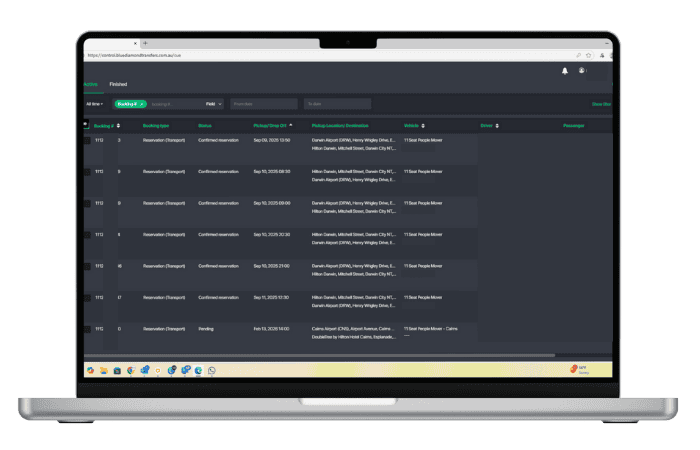Viewport: 700px width, 450px height.
Task: Open the notifications bell icon
Action: (x=564, y=71)
